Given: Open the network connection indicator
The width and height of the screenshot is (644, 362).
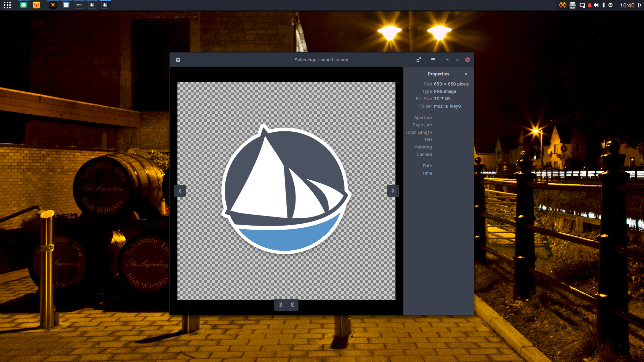Looking at the screenshot, I should (x=582, y=5).
